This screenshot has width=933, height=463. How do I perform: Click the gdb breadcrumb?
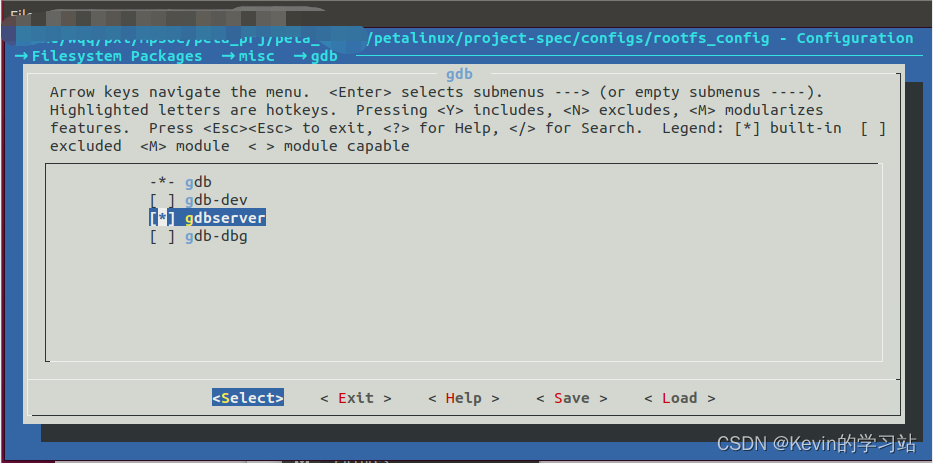[x=324, y=56]
